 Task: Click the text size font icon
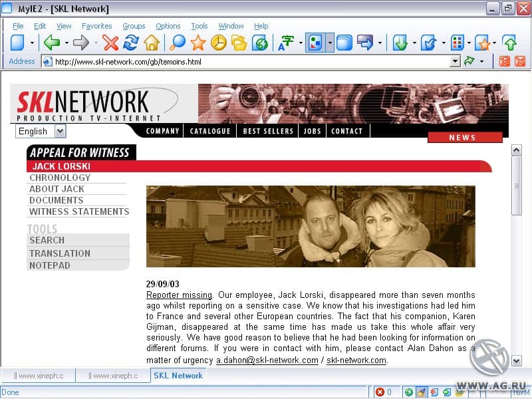point(286,43)
